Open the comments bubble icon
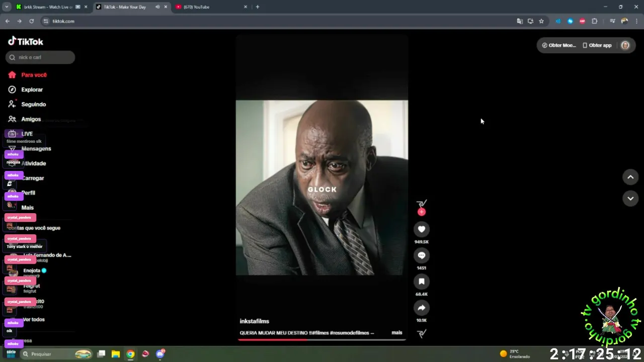644x362 pixels. click(422, 255)
